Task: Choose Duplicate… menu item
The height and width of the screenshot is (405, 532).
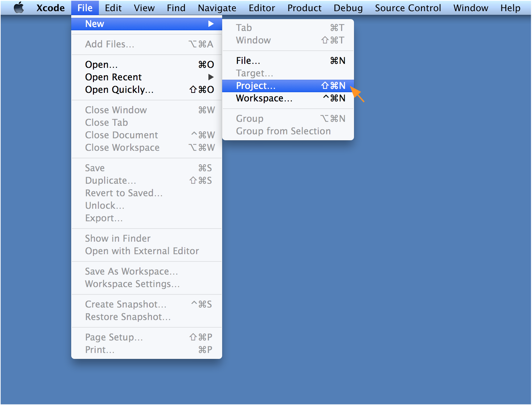Action: tap(147, 180)
